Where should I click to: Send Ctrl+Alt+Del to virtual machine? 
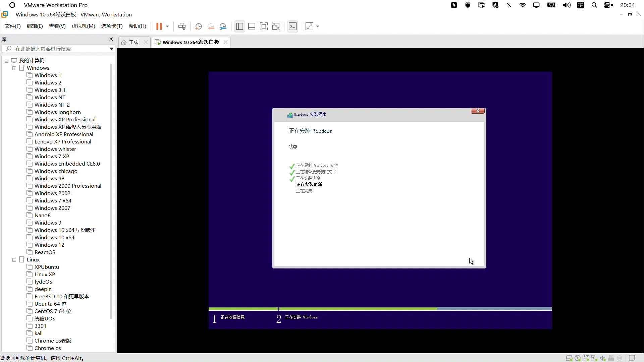pos(182,26)
